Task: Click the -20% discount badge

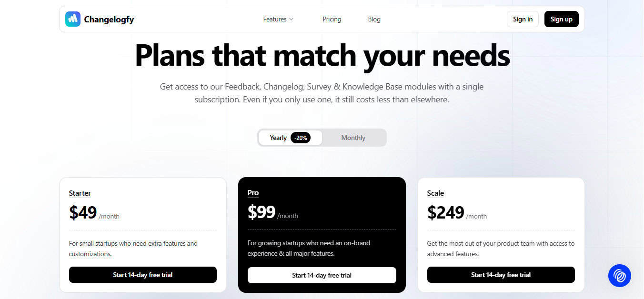Action: (301, 138)
